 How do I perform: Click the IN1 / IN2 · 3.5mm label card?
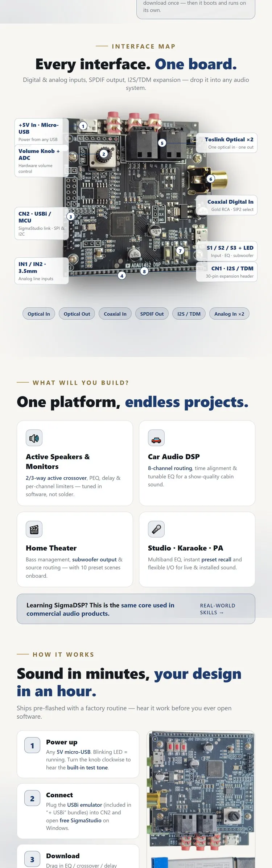[x=42, y=271]
